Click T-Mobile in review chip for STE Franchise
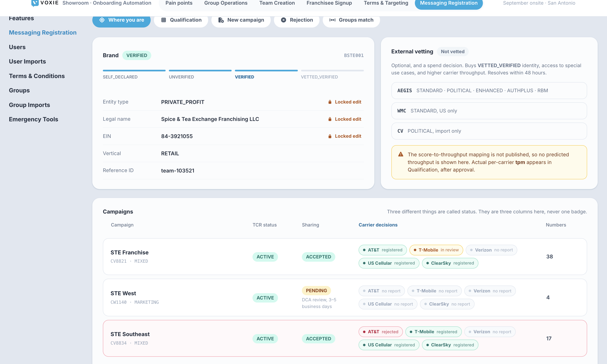The height and width of the screenshot is (364, 607). [x=436, y=250]
